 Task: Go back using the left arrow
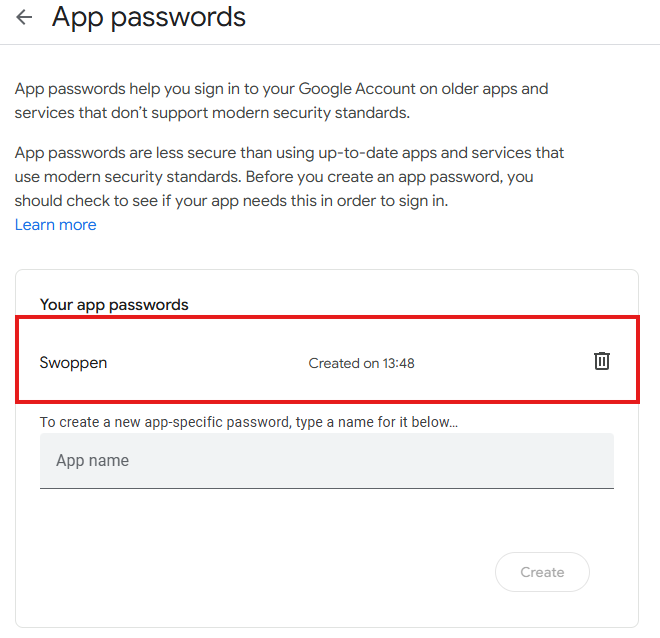tap(24, 18)
